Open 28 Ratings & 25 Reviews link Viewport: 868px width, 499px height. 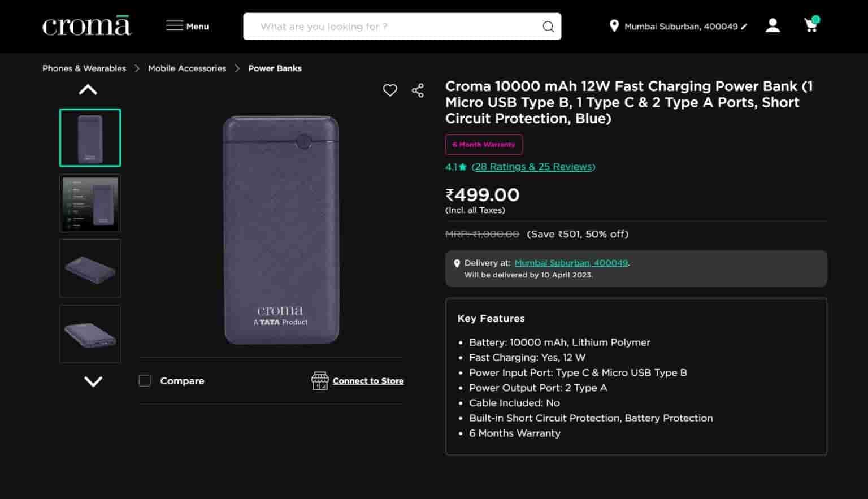[x=533, y=167]
